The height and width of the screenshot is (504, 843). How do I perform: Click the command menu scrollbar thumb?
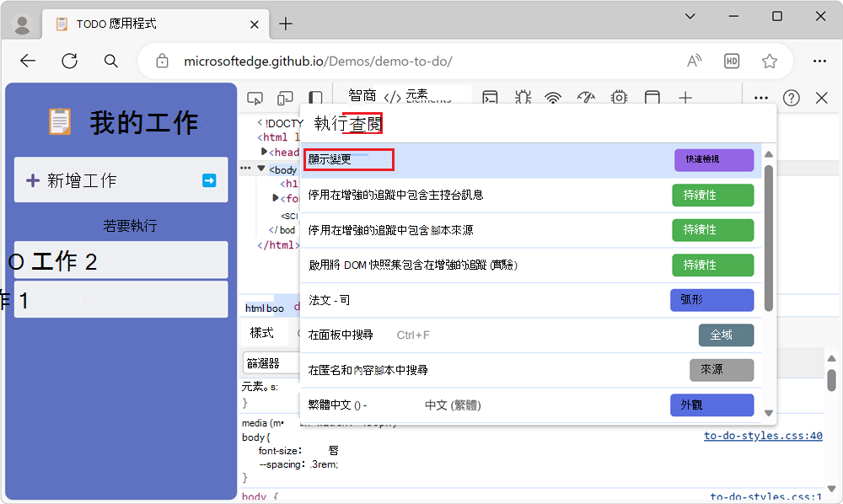click(768, 238)
